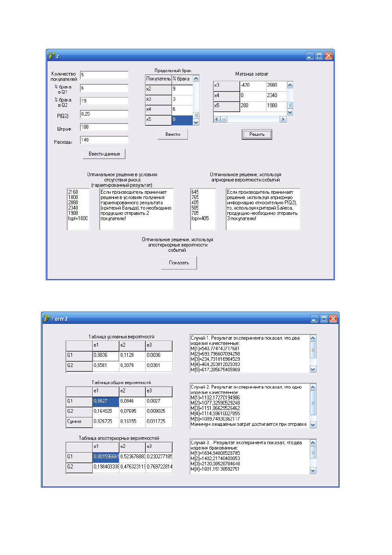Click the fopt=405 line in Bayes list

pyautogui.click(x=200, y=218)
